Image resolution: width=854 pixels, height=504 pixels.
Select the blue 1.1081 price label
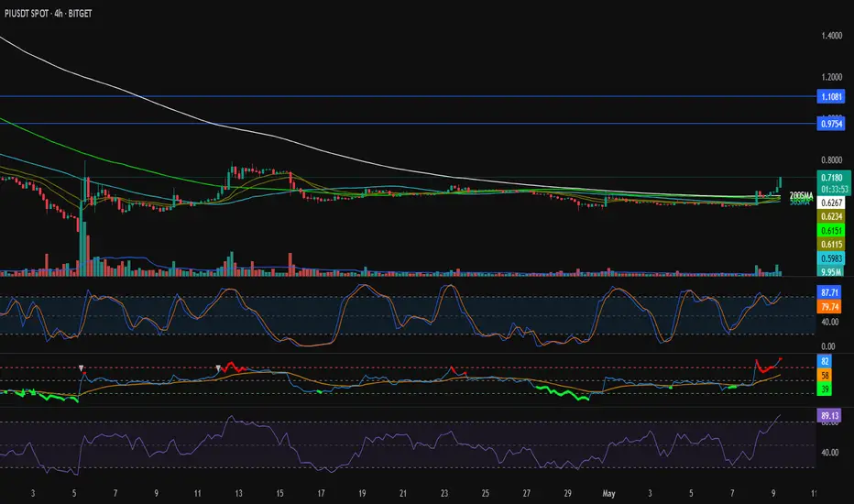(831, 96)
